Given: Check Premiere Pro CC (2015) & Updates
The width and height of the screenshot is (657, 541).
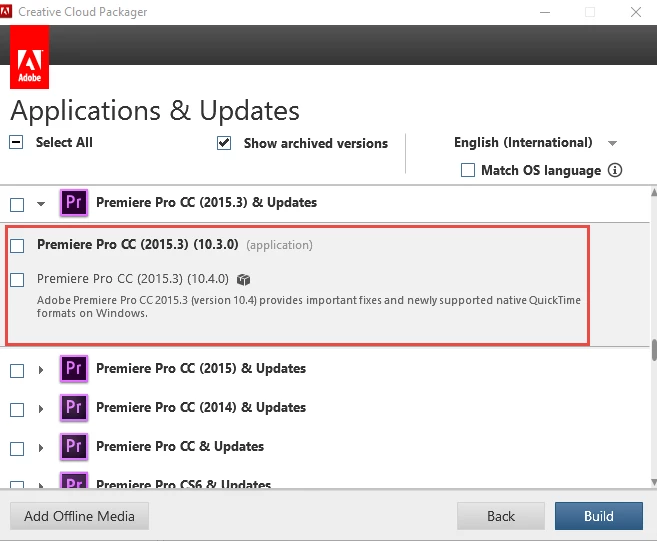Looking at the screenshot, I should click(x=17, y=370).
